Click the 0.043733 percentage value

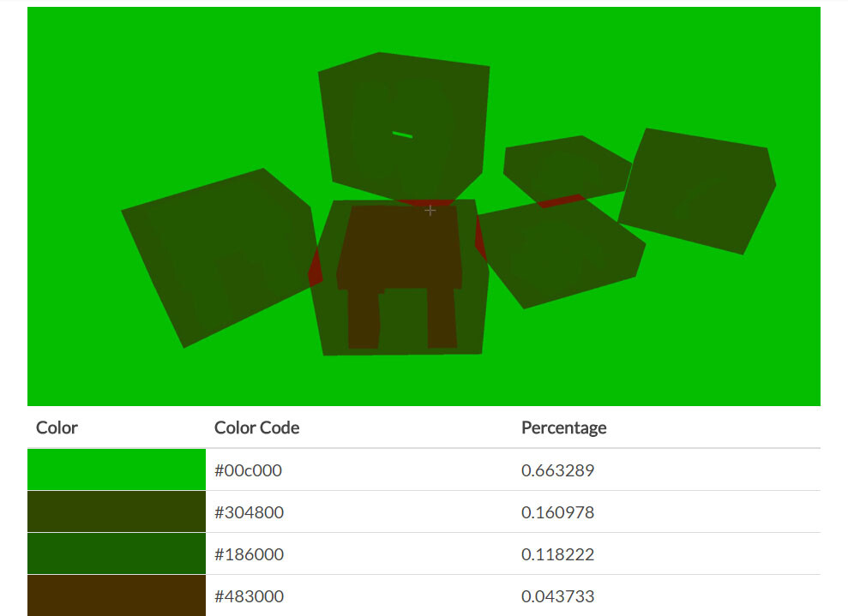coord(557,596)
